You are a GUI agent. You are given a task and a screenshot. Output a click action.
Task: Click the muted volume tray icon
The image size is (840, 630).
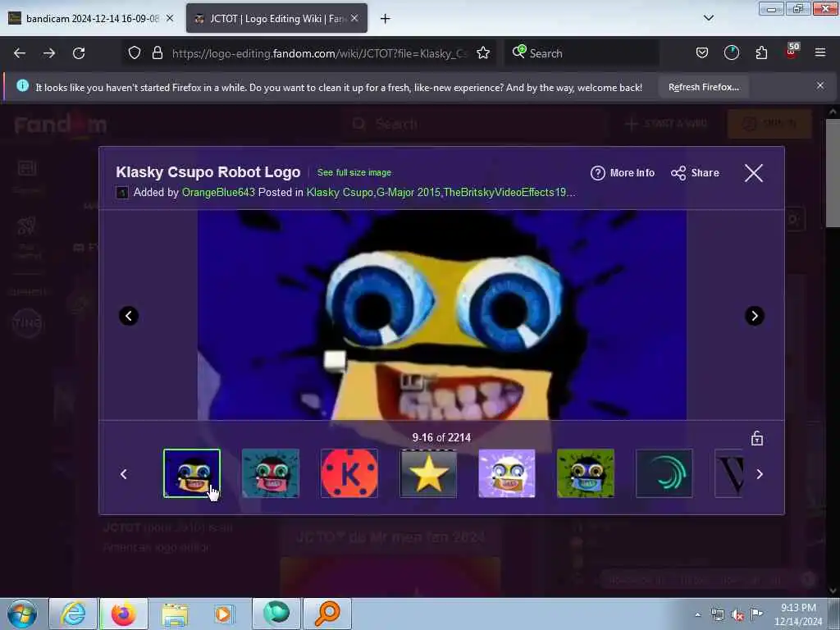(737, 615)
